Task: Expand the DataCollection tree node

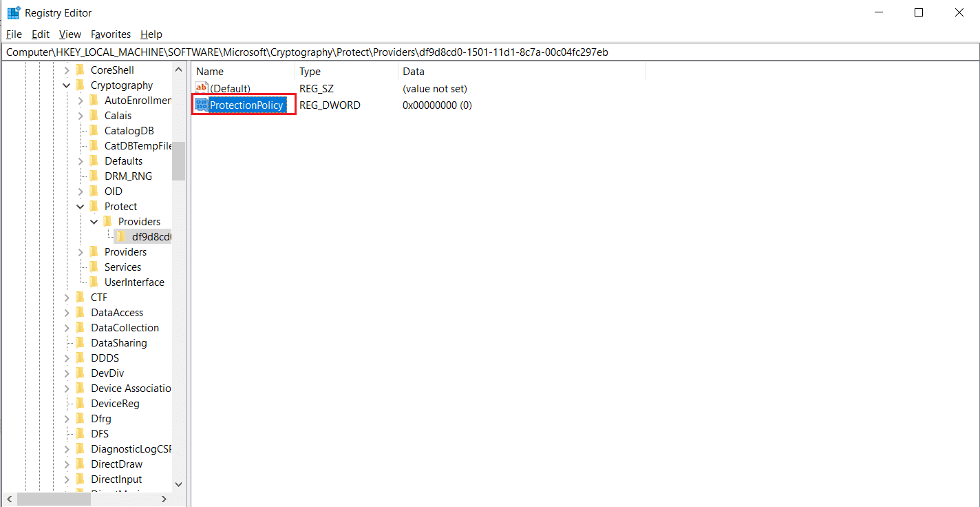Action: 67,328
